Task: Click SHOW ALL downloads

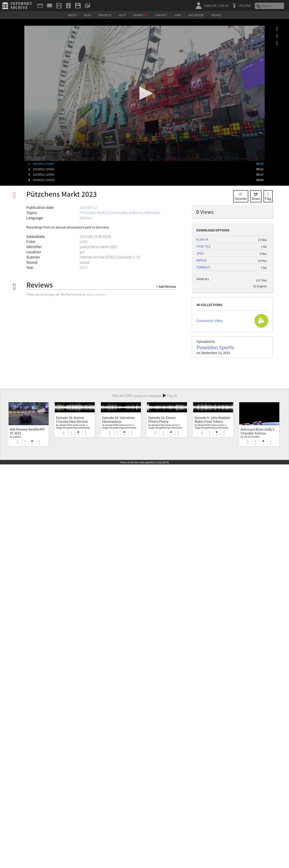Action: tap(203, 279)
